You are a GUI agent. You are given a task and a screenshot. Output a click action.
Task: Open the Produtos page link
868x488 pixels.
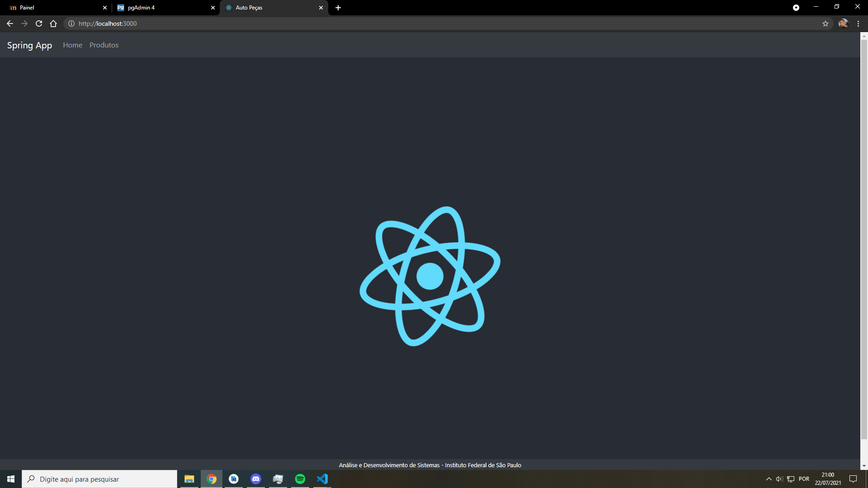click(104, 45)
